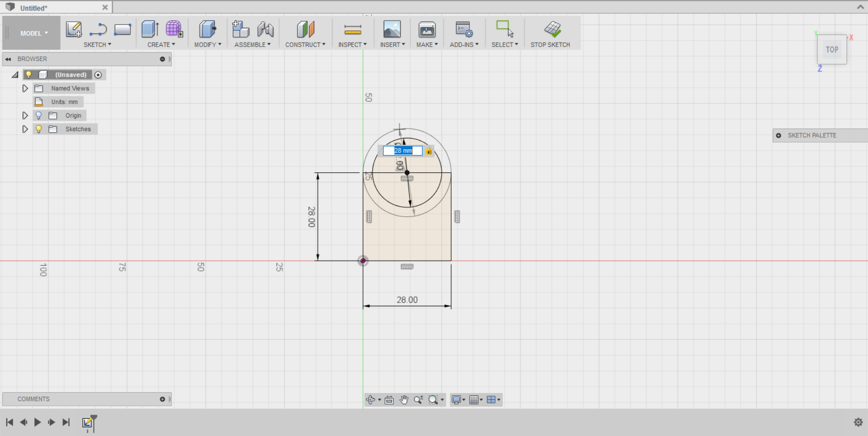Step back one timeline feature

click(x=24, y=422)
